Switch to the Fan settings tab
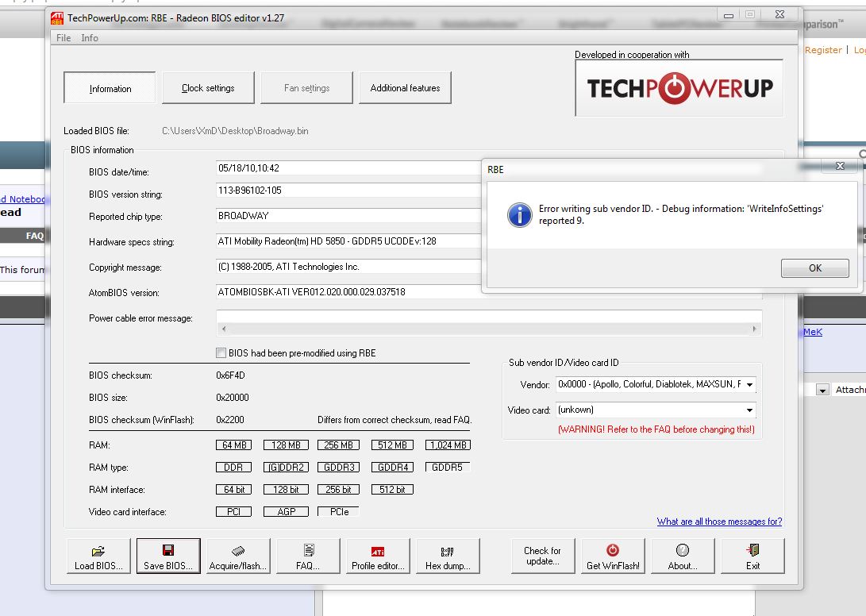The height and width of the screenshot is (616, 866). (x=306, y=88)
